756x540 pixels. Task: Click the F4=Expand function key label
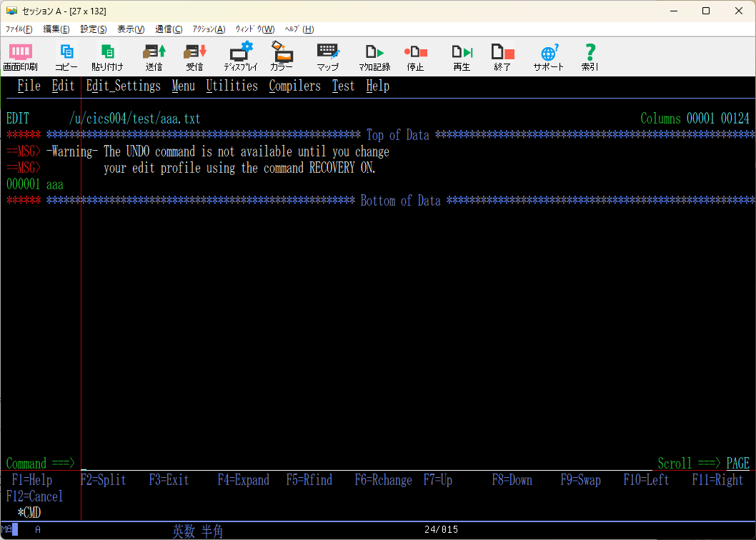pos(243,480)
